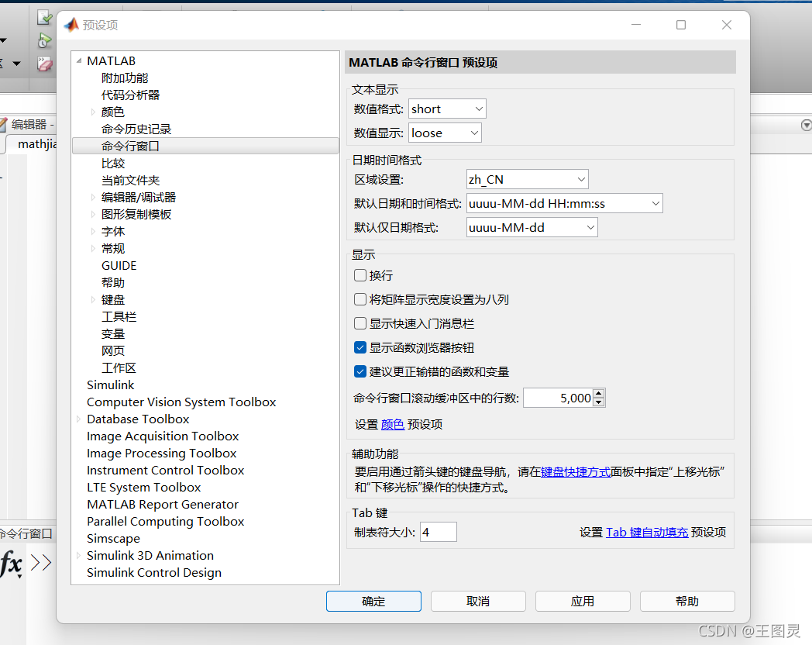Select Parallel Computing Toolbox item
This screenshot has width=812, height=645.
pos(165,521)
